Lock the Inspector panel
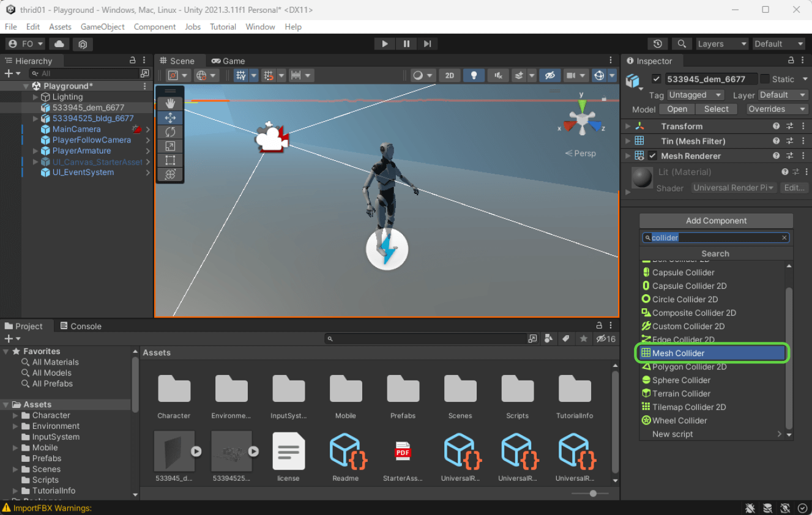Screen dimensions: 812x515 [791, 61]
